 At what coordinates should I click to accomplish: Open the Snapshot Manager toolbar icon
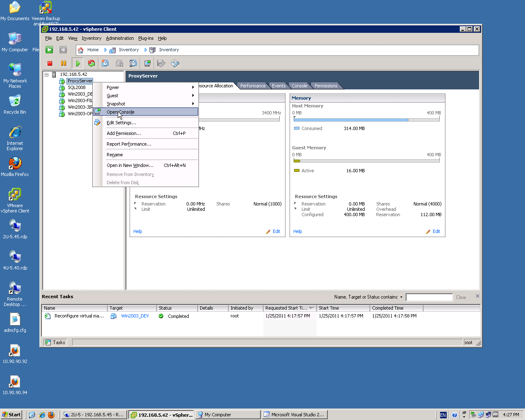pos(133,63)
